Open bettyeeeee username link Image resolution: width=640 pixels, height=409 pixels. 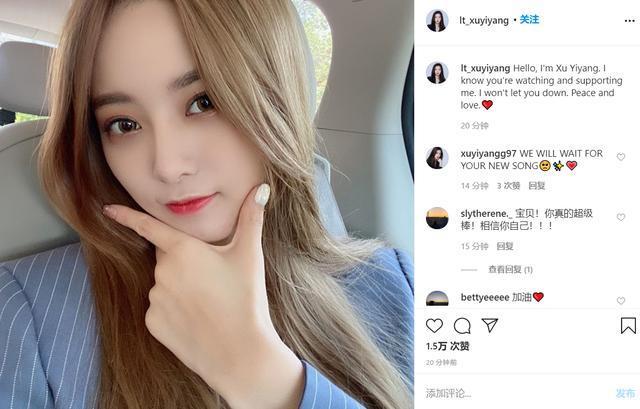[484, 298]
